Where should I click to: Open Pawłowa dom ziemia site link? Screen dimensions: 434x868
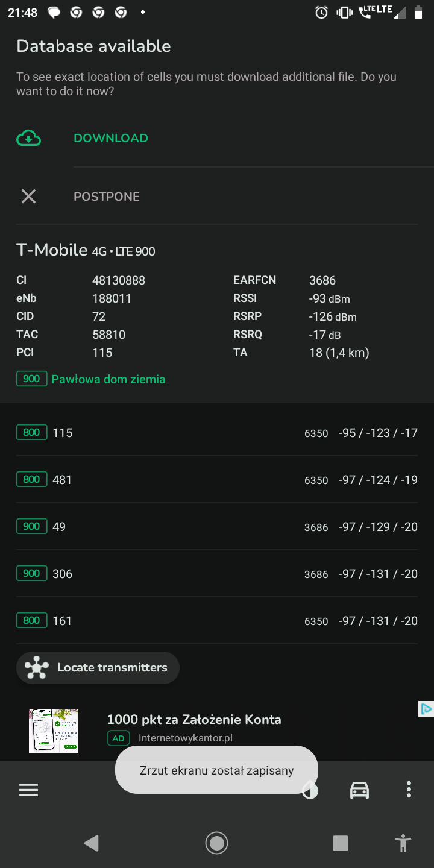(x=108, y=379)
